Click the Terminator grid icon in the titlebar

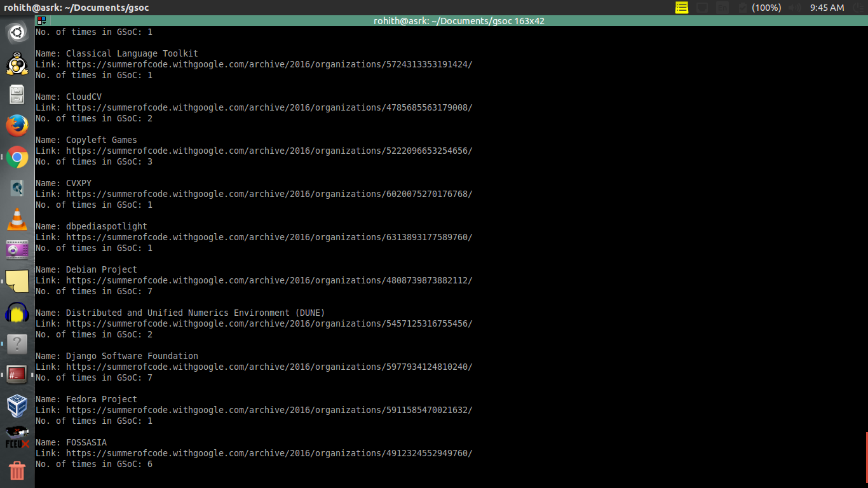(x=41, y=21)
